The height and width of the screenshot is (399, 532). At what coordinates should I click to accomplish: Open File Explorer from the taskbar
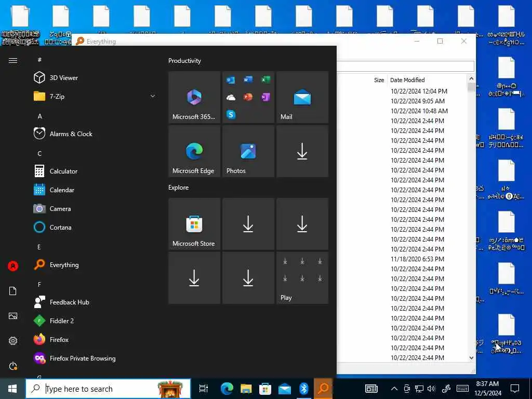246,389
